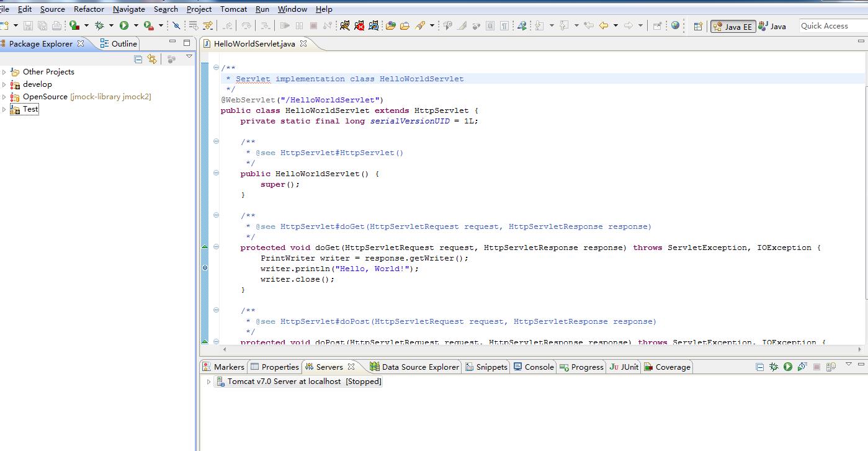868x451 pixels.
Task: Maximize the Package Explorer panel
Action: click(x=187, y=43)
